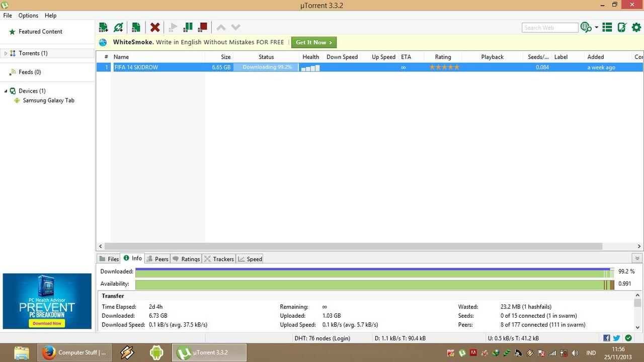Sort by the Health column header
Screen dimensions: 644x362
[x=311, y=57]
